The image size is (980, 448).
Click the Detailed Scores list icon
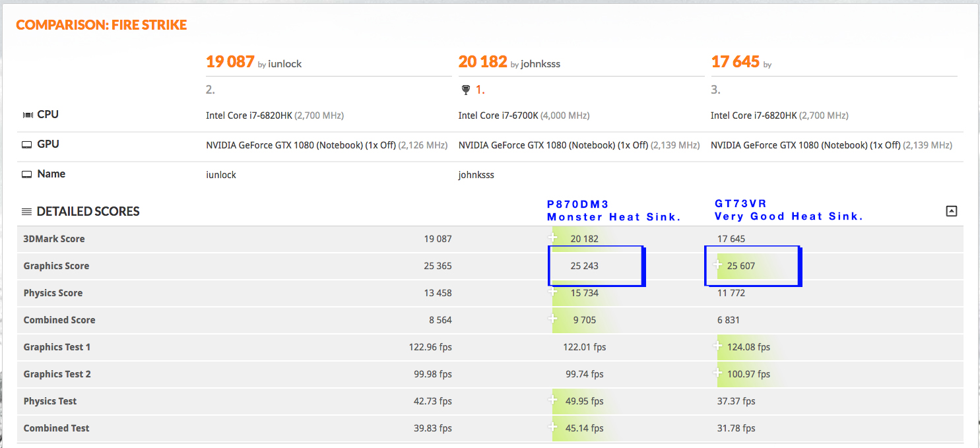pos(27,212)
